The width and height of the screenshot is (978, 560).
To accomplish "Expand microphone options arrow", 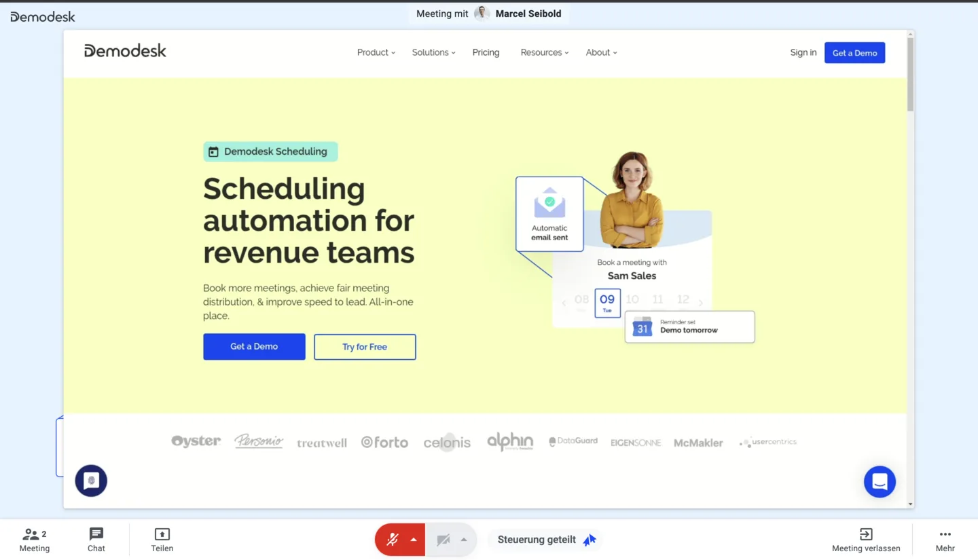I will pyautogui.click(x=414, y=540).
